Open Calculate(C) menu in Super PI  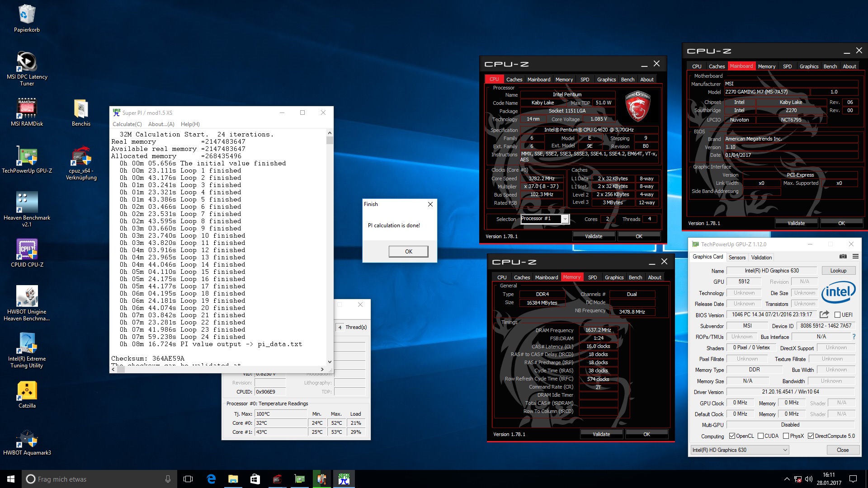pos(127,124)
